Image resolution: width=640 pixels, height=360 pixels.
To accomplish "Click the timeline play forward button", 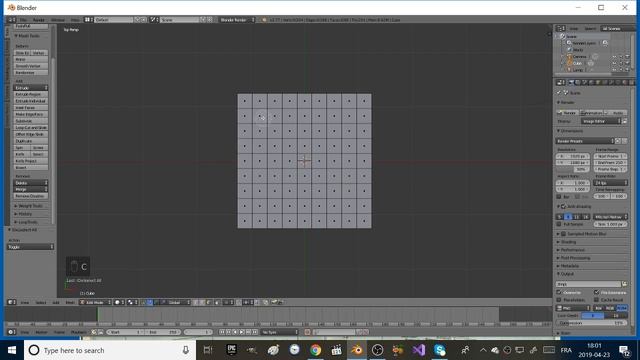I will click(242, 332).
